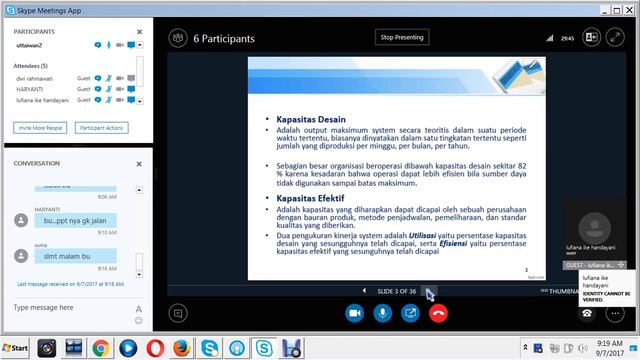Open the participants list icon
The width and height of the screenshot is (640, 360).
178,38
